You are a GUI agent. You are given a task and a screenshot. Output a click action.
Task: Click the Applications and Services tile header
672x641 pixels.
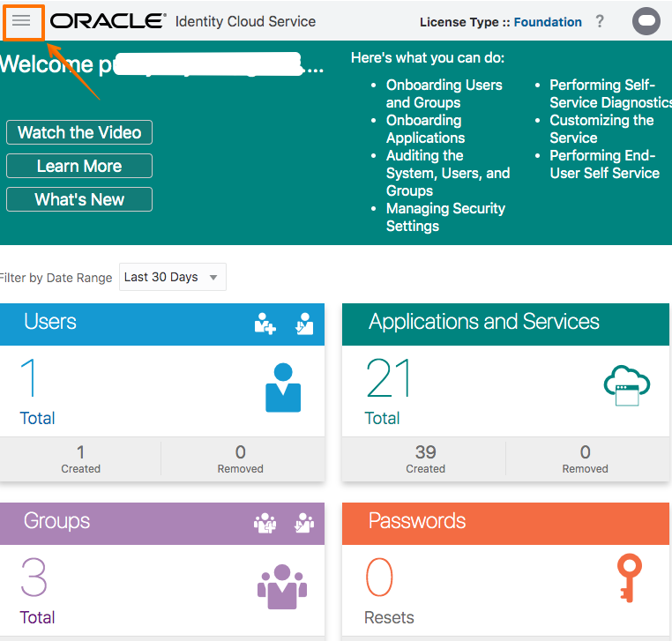coord(505,324)
